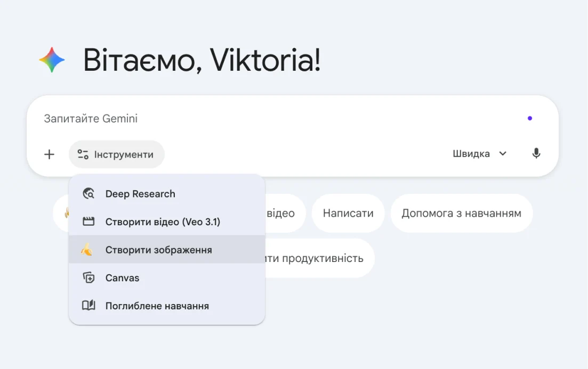The image size is (588, 369).
Task: Select Створити відео (Veo 3.1) option
Action: [163, 222]
